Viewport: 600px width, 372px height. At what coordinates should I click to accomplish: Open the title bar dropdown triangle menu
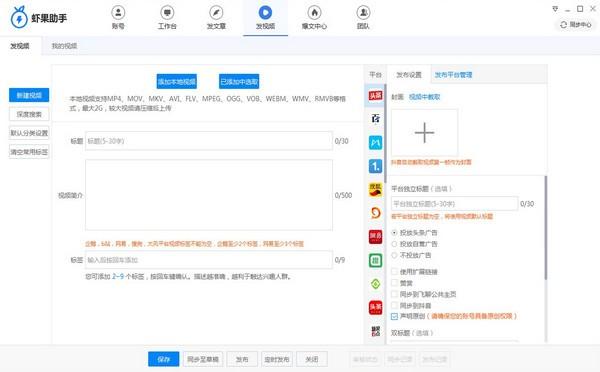tap(555, 9)
